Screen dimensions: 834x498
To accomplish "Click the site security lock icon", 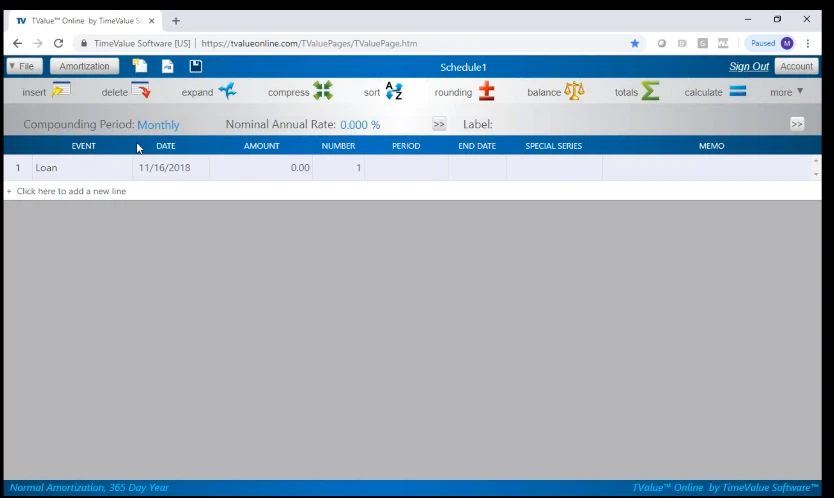I will pos(84,43).
